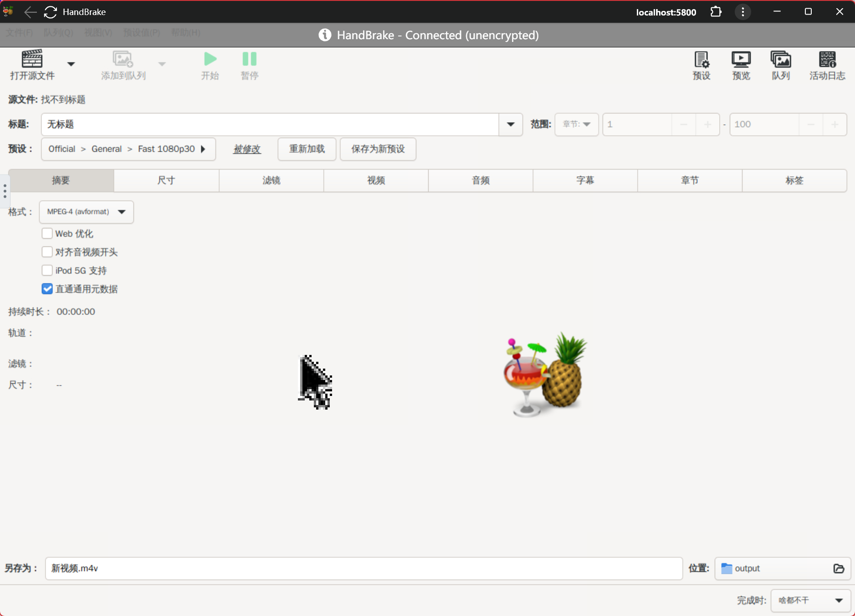
Task: Open the output location folder selector
Action: tap(783, 569)
